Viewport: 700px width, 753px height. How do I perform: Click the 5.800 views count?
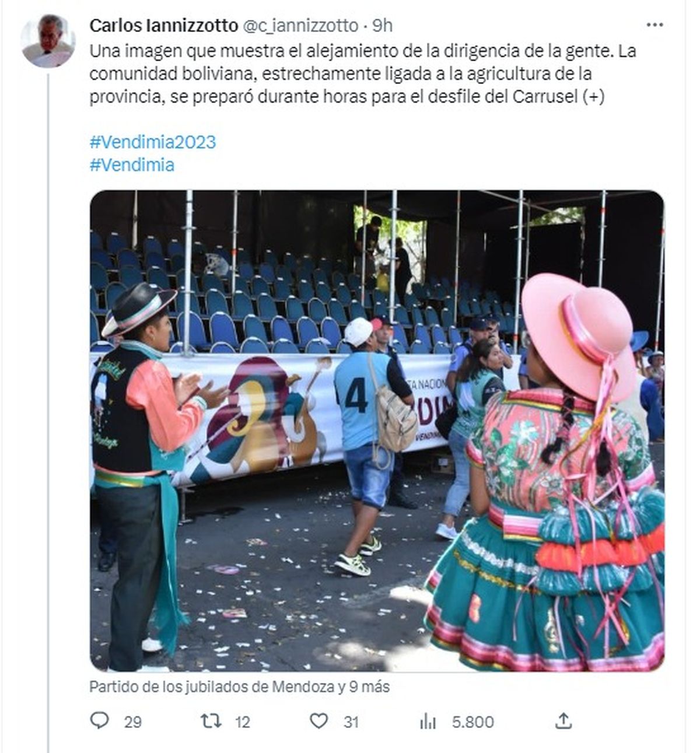tap(473, 722)
